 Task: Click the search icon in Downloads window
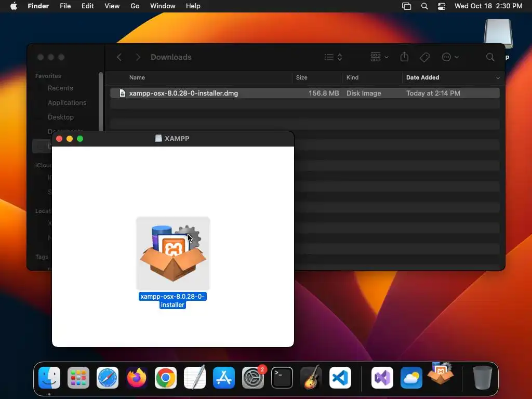[490, 57]
